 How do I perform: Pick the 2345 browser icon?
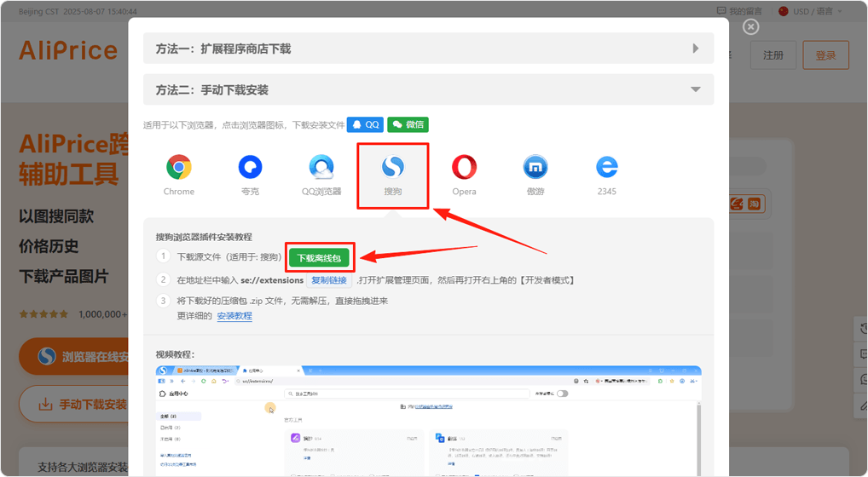(x=606, y=168)
